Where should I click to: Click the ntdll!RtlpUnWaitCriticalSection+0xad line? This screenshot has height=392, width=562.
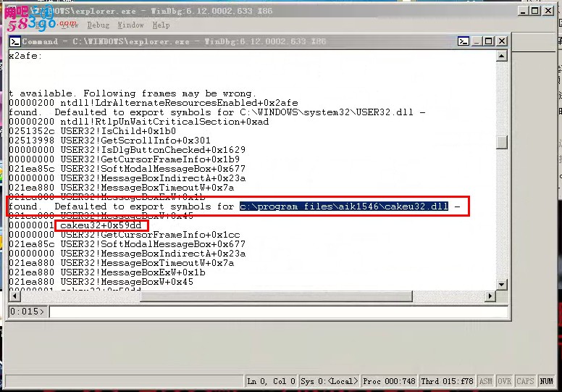point(164,122)
